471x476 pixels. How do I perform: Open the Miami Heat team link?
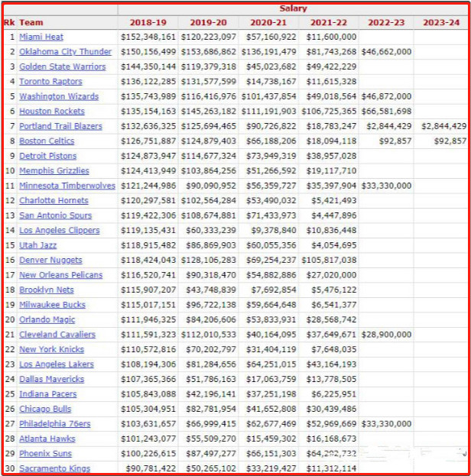[41, 37]
